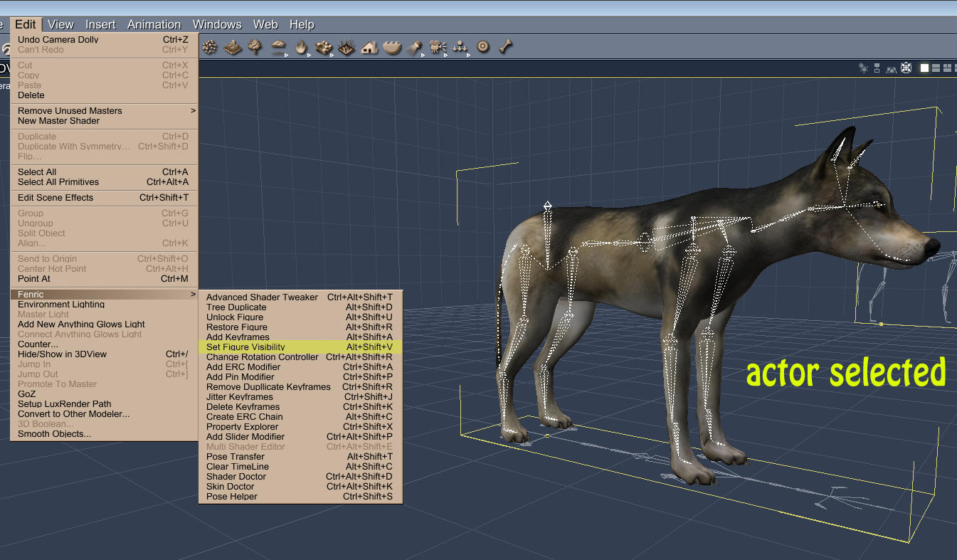Switch to two stacked panes layout
The width and height of the screenshot is (957, 560).
point(936,68)
